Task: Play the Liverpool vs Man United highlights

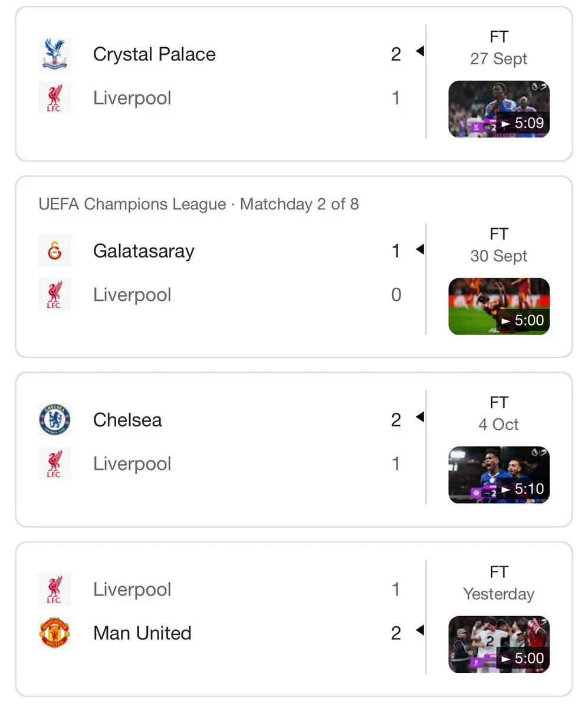Action: 499,644
